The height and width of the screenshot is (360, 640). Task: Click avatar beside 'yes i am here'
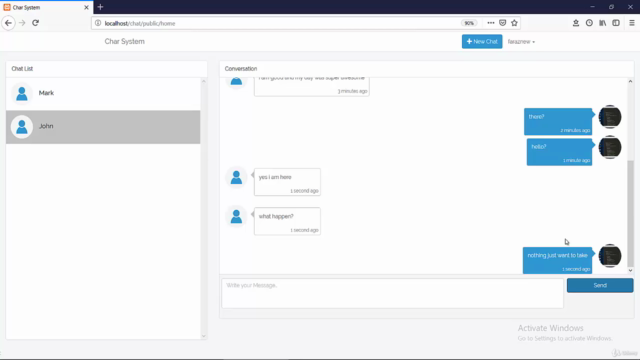coord(236,177)
